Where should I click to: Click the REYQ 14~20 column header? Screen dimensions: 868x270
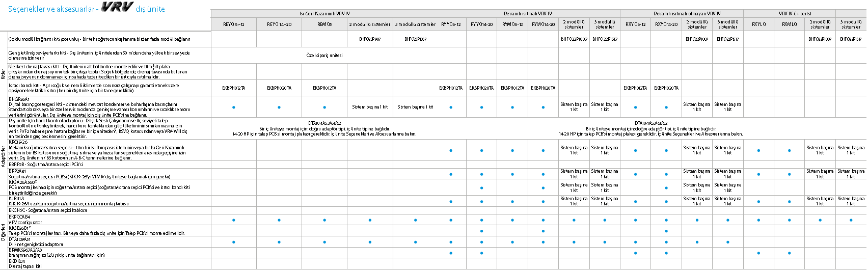point(279,24)
